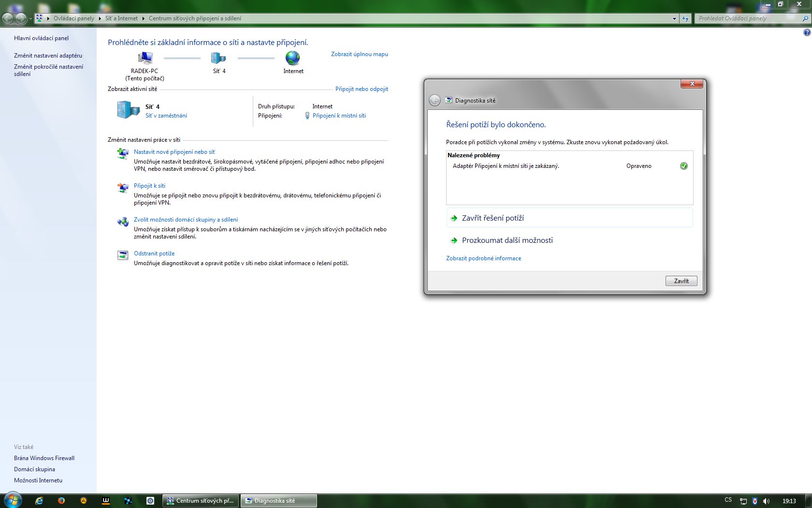Viewport: 812px width, 508px height.
Task: Click the Síť v zaměstnání link
Action: point(166,116)
